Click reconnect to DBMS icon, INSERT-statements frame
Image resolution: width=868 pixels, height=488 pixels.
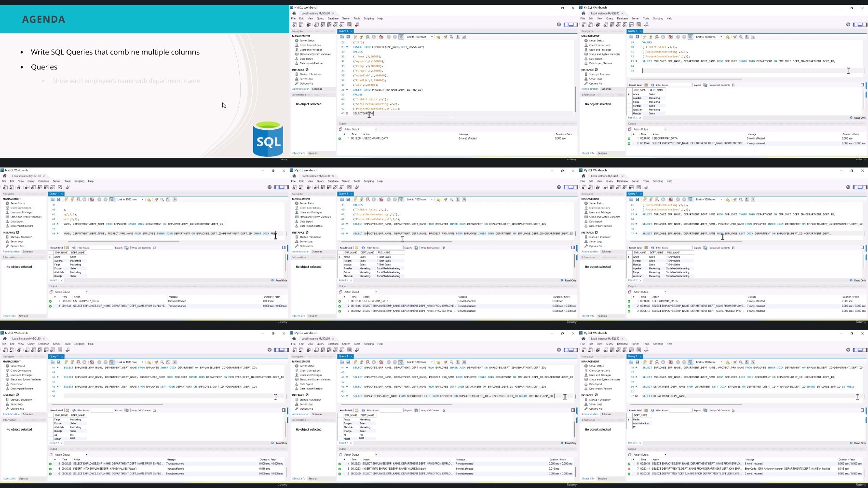(357, 25)
